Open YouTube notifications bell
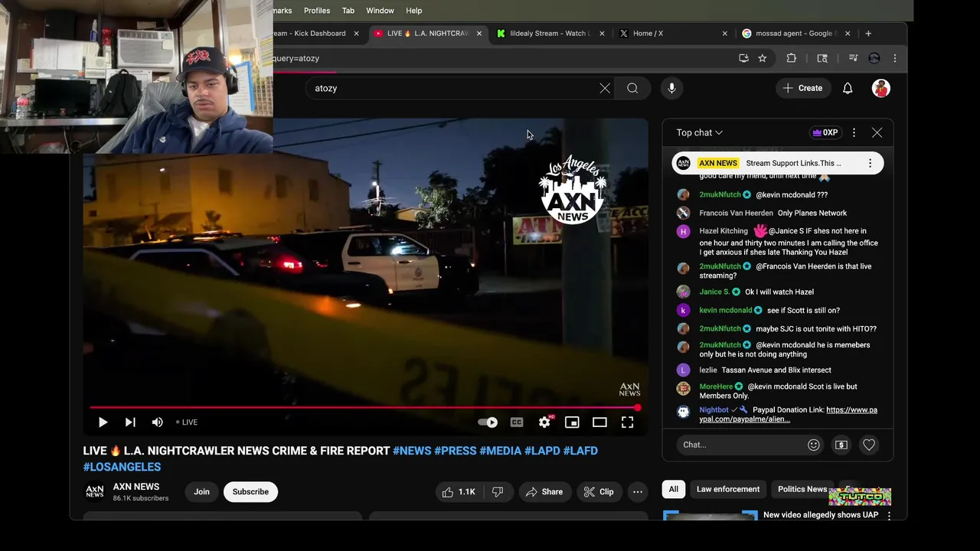Screen dimensions: 980x551 848,88
